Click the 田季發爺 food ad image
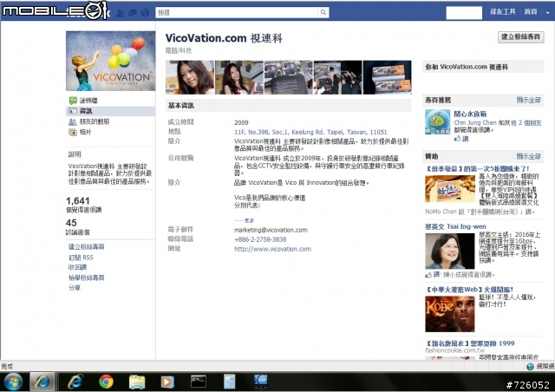The height and width of the screenshot is (392, 555). pos(450,189)
